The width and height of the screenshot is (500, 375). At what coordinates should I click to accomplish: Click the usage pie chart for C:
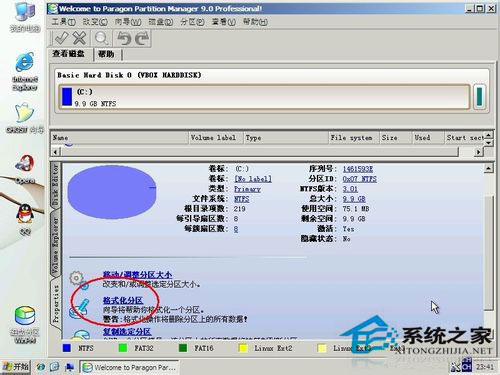(112, 192)
